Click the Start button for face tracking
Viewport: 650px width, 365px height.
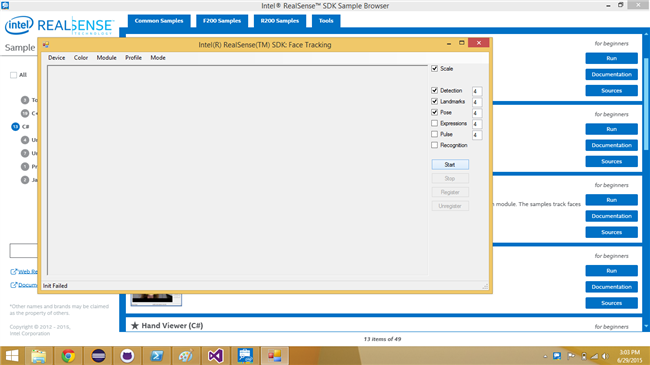click(x=450, y=165)
